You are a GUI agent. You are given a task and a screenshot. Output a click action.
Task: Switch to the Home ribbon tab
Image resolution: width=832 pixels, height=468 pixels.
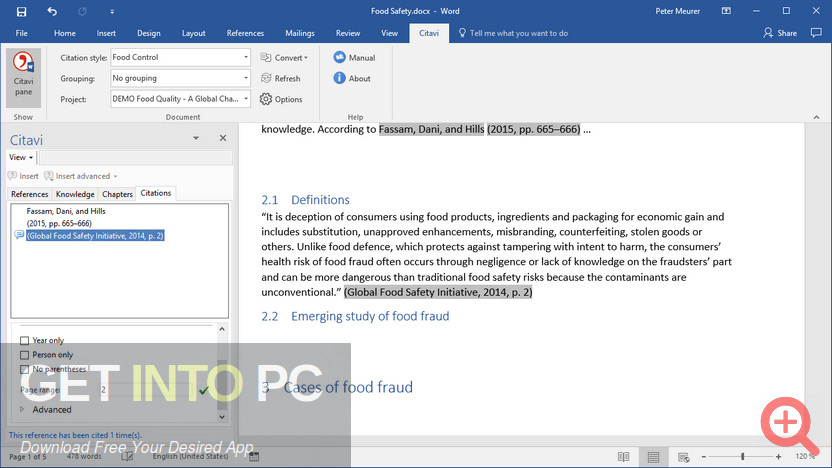point(65,33)
